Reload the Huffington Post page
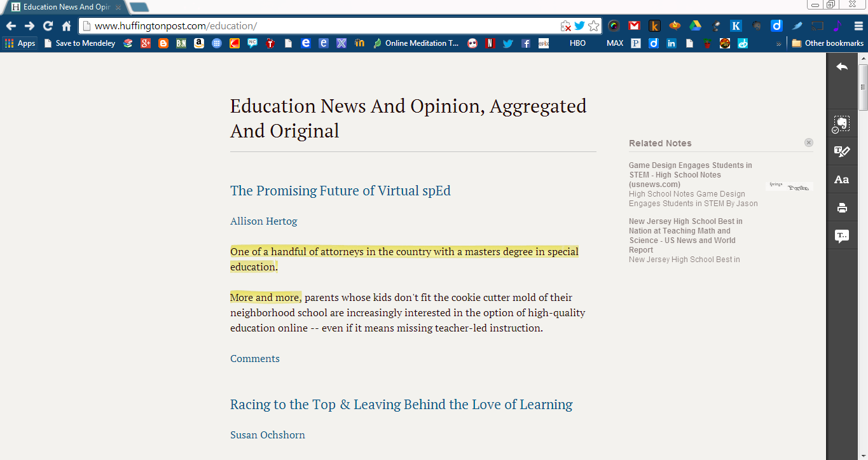Image resolution: width=868 pixels, height=460 pixels. point(47,26)
